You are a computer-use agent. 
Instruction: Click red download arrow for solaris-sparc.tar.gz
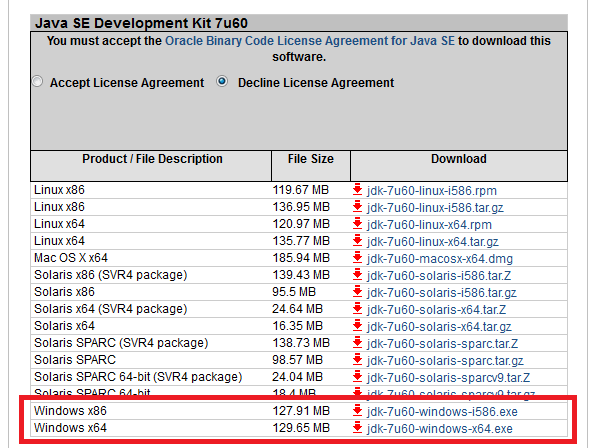[x=357, y=360]
